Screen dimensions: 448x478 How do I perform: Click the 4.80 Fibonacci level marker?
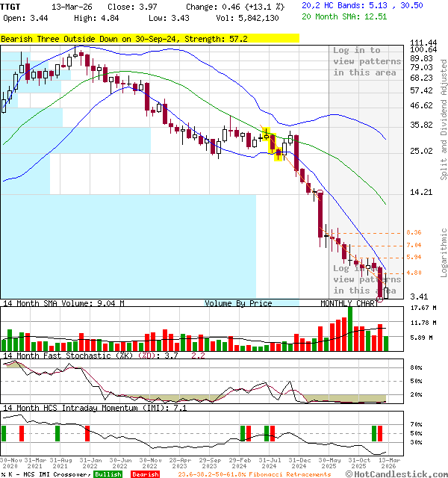coord(414,273)
